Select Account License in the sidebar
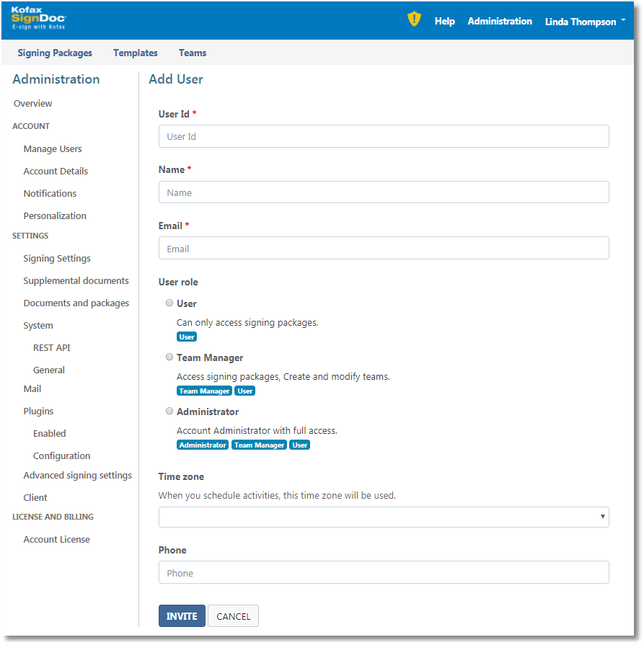The image size is (644, 645). pos(56,539)
